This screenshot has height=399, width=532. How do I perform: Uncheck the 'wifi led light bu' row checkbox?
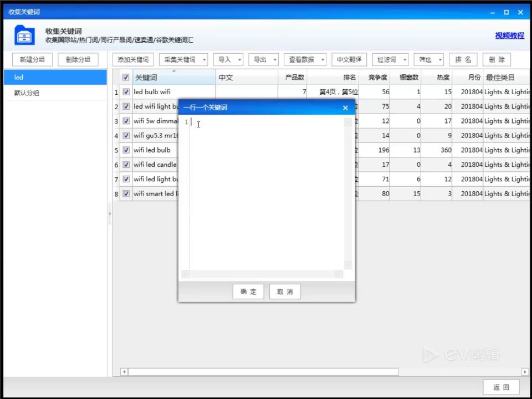(126, 179)
